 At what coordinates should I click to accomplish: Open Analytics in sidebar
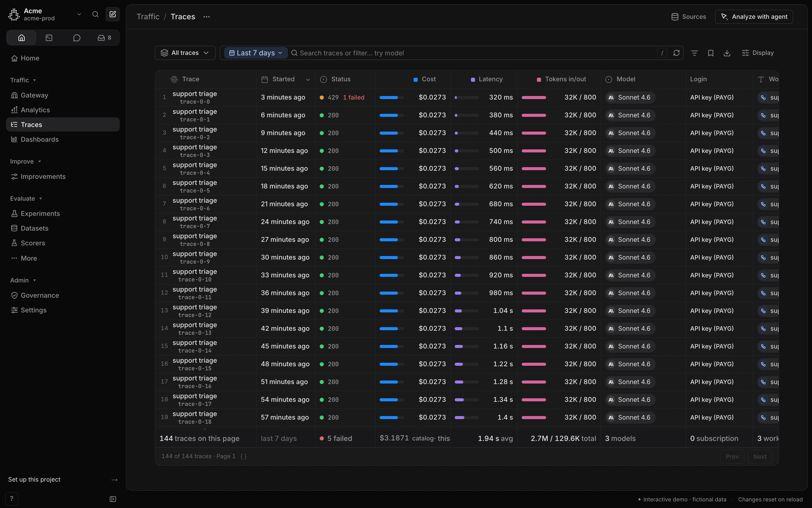coord(63,110)
